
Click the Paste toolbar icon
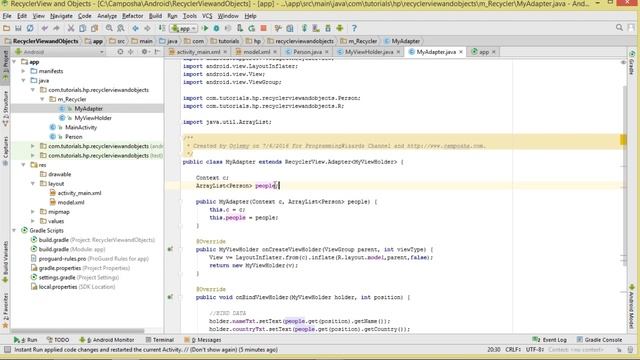tap(94, 28)
